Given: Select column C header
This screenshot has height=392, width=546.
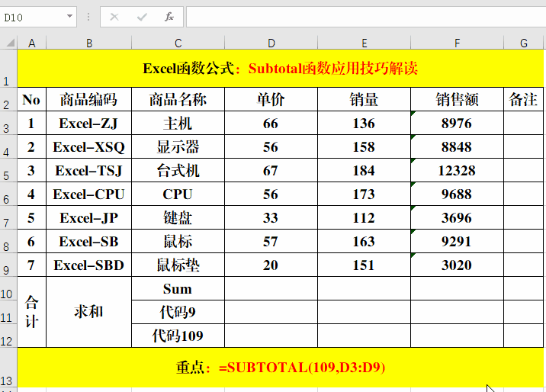Looking at the screenshot, I should tap(178, 43).
